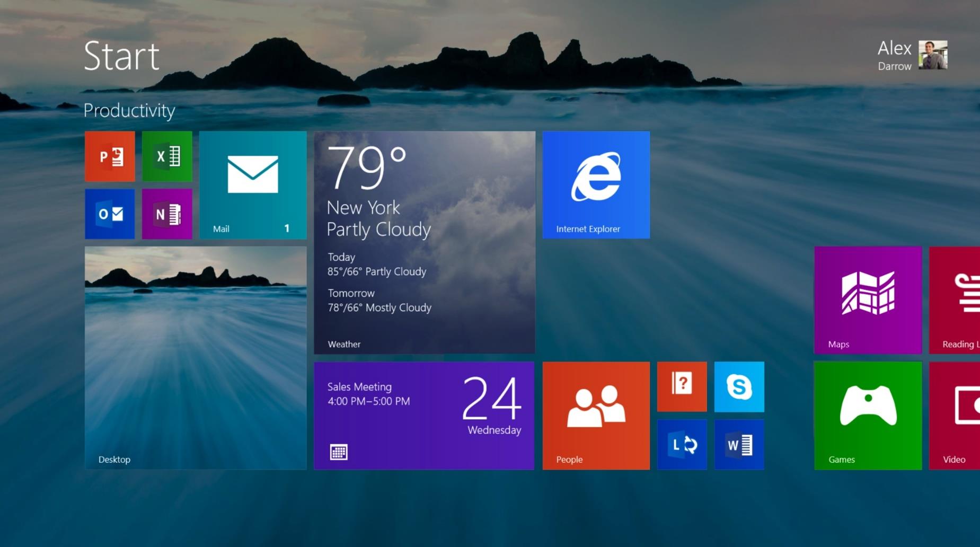This screenshot has height=547, width=980.
Task: Launch the Games tile
Action: click(x=868, y=416)
